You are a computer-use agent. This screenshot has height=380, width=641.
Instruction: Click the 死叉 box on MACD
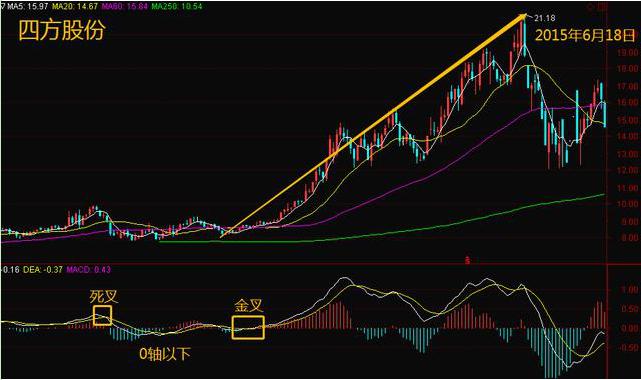pos(102,315)
